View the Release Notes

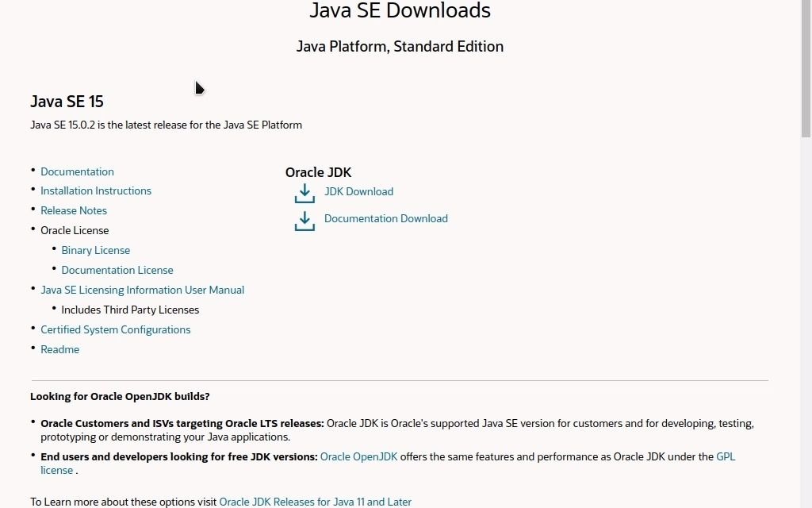click(74, 210)
